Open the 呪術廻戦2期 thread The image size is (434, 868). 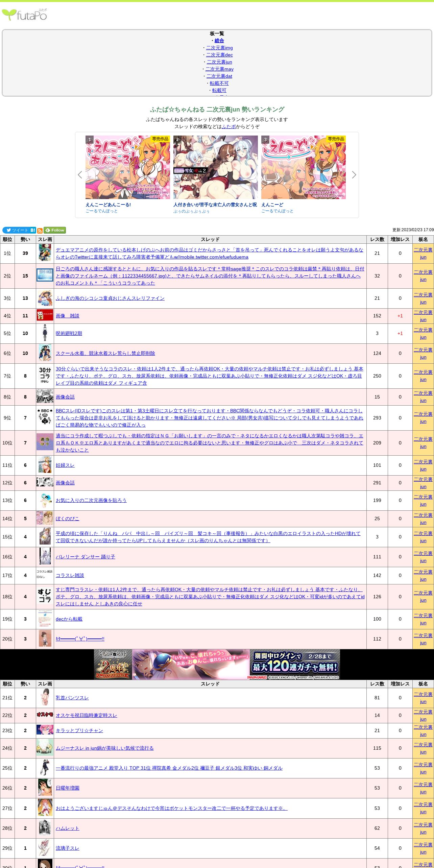pyautogui.click(x=69, y=333)
